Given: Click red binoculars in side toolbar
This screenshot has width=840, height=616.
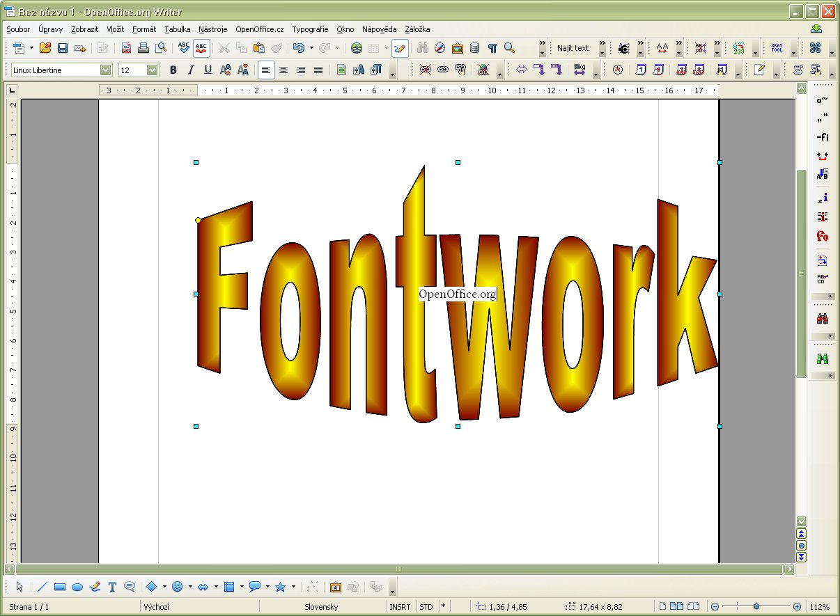Looking at the screenshot, I should [x=822, y=318].
